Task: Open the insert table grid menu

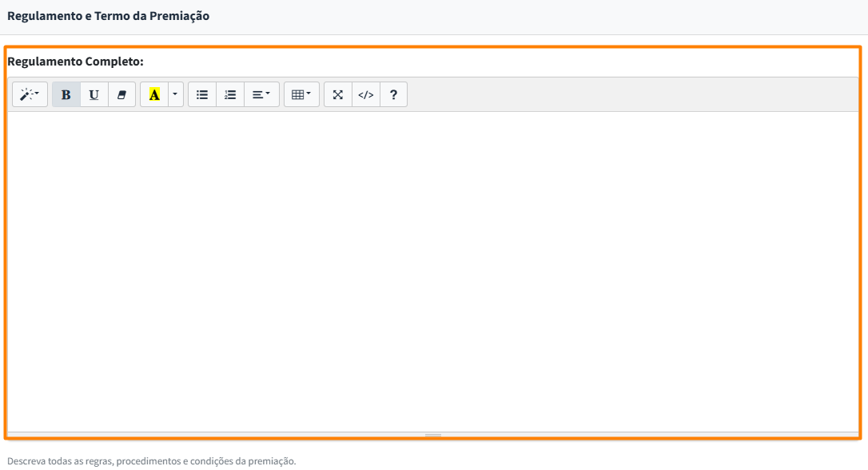Action: [301, 94]
